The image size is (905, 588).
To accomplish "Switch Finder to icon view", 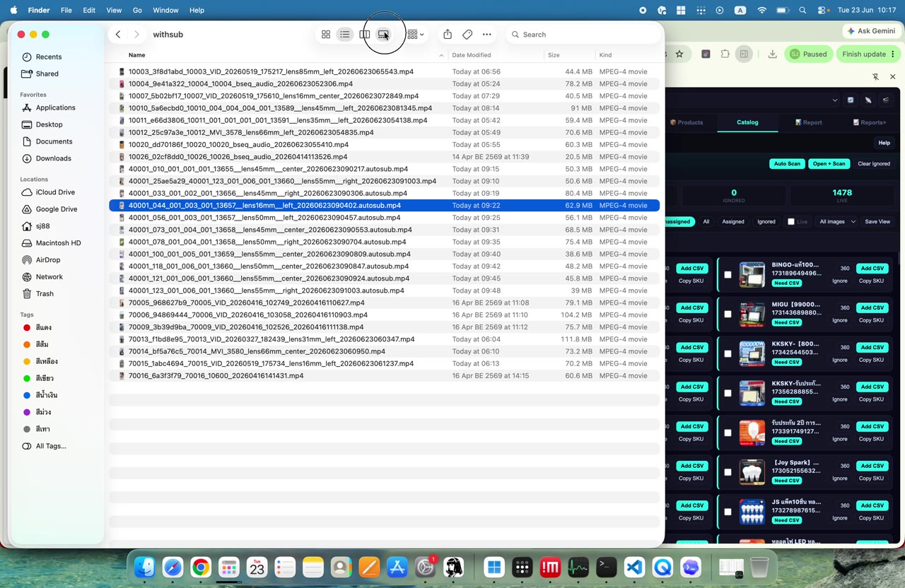I will [326, 34].
